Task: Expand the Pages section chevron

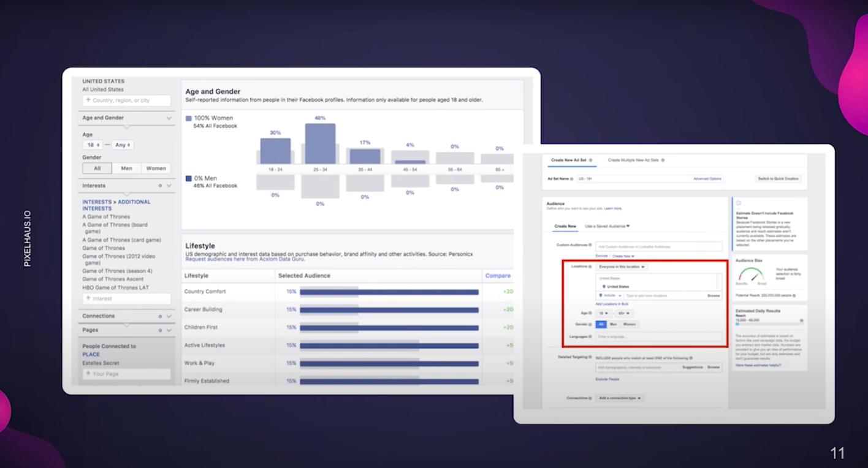Action: coord(169,330)
